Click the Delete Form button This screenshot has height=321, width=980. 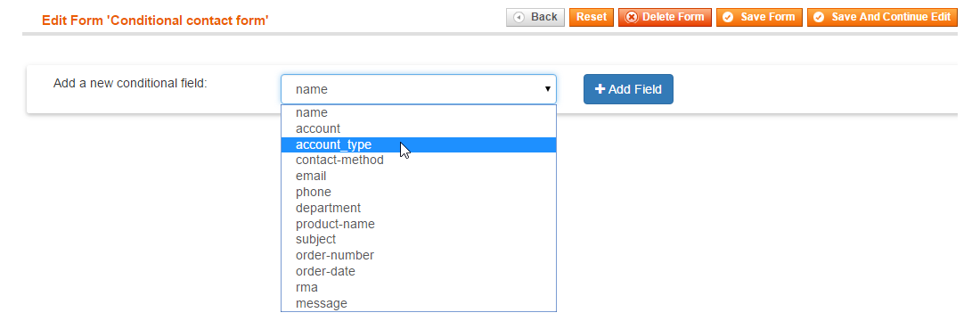pyautogui.click(x=665, y=17)
